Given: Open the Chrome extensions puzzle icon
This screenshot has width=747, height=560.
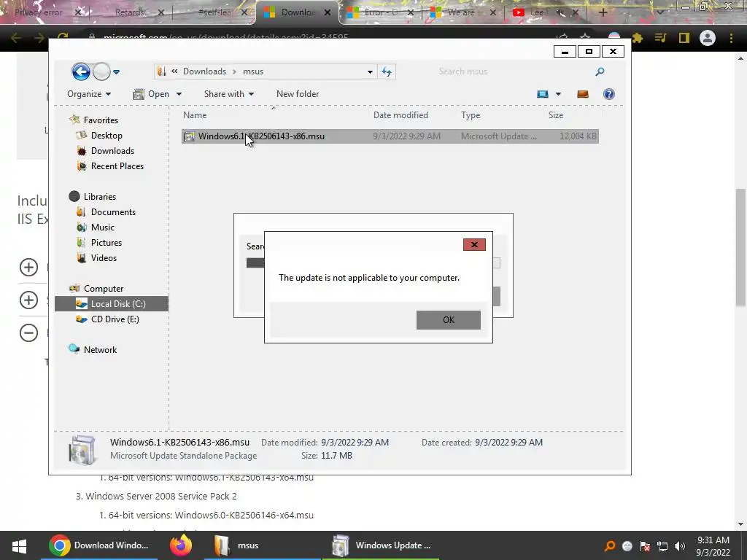Looking at the screenshot, I should pyautogui.click(x=637, y=38).
